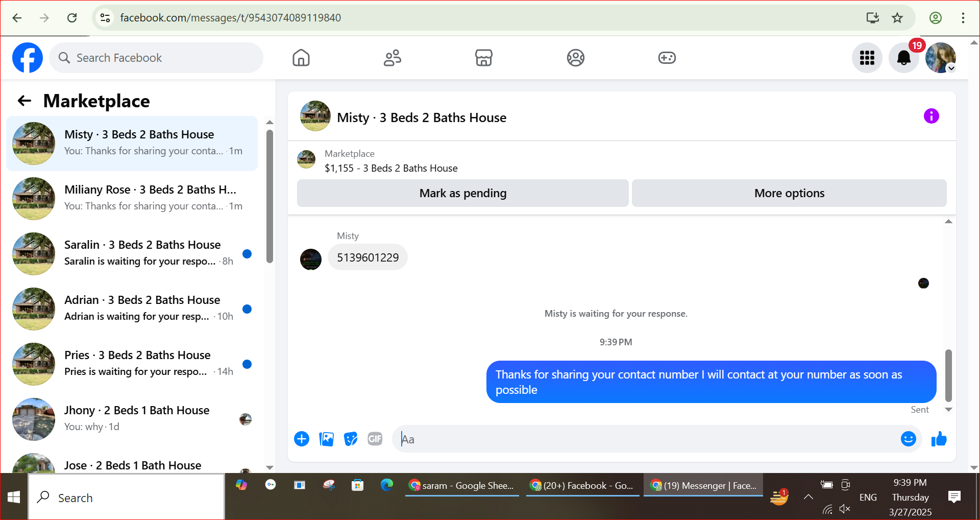Click the phone number 5139601229 message
Screen dimensions: 980x520
(x=367, y=257)
